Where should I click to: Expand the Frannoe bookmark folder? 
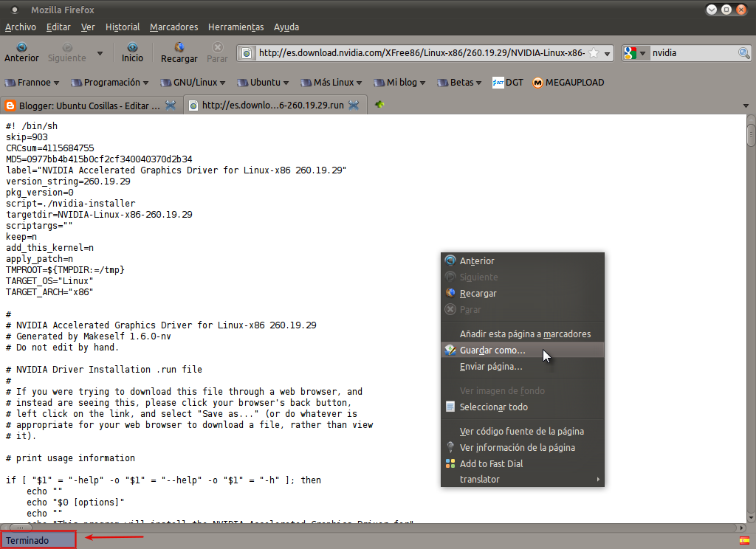(x=32, y=83)
